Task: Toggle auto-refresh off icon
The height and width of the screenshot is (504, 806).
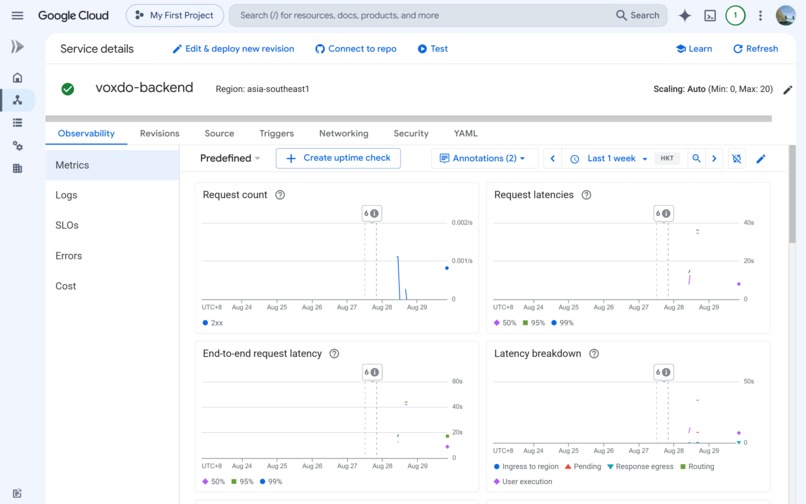Action: 737,159
